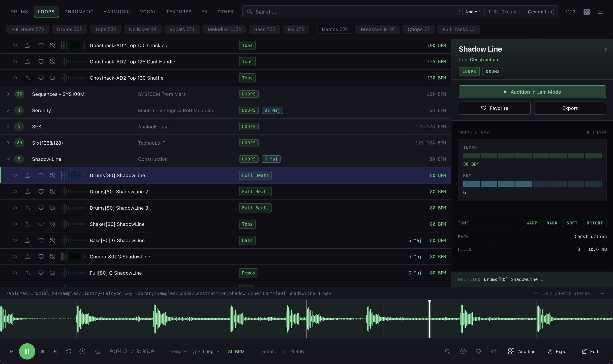Collapse the Shadow Line group
The image size is (613, 364).
[8, 159]
